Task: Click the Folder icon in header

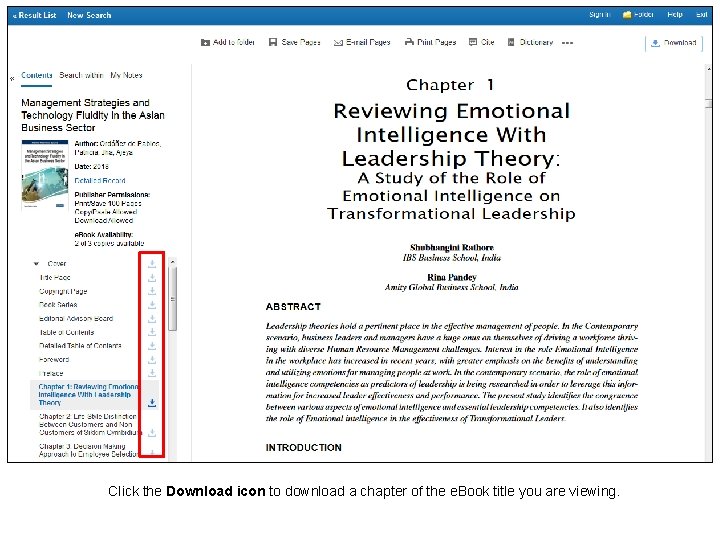Action: click(627, 15)
